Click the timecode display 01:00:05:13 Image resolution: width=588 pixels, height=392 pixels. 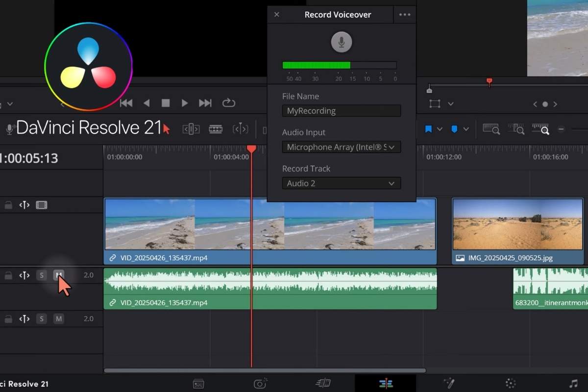pyautogui.click(x=28, y=158)
